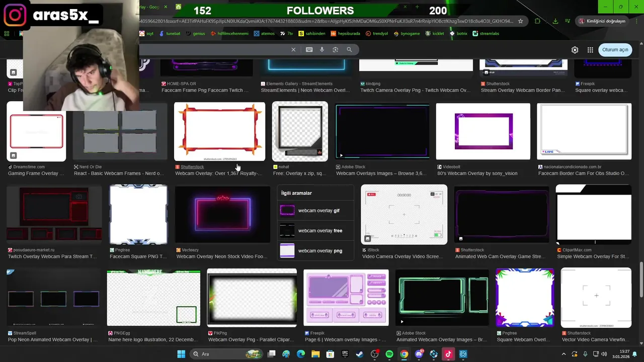Open the 7tv bookmark
Viewport: 644px width, 362px height.
(x=287, y=34)
